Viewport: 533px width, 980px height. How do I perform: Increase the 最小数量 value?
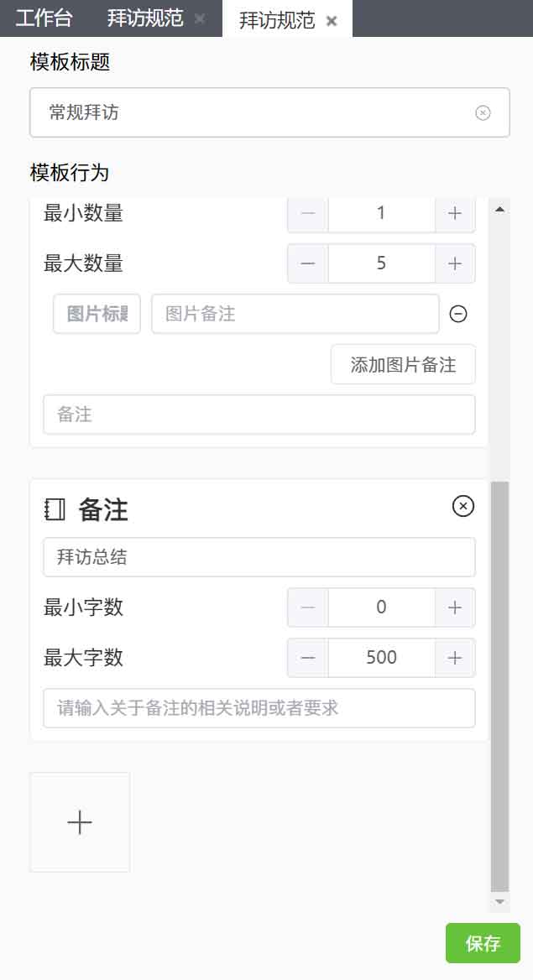(455, 213)
